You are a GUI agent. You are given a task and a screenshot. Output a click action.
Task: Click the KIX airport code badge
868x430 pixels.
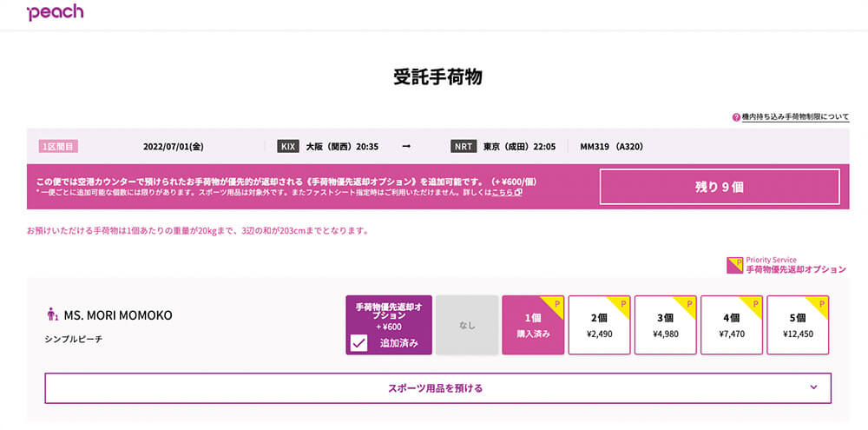288,147
